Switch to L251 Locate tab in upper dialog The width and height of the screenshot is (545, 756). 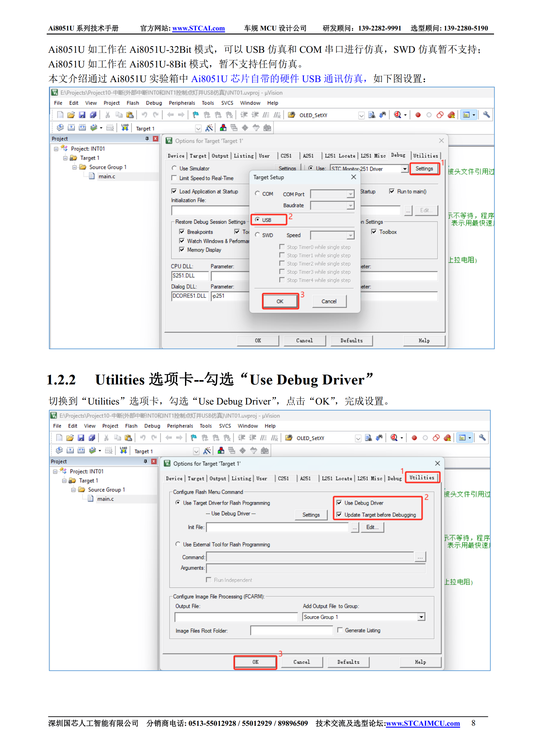coord(340,156)
